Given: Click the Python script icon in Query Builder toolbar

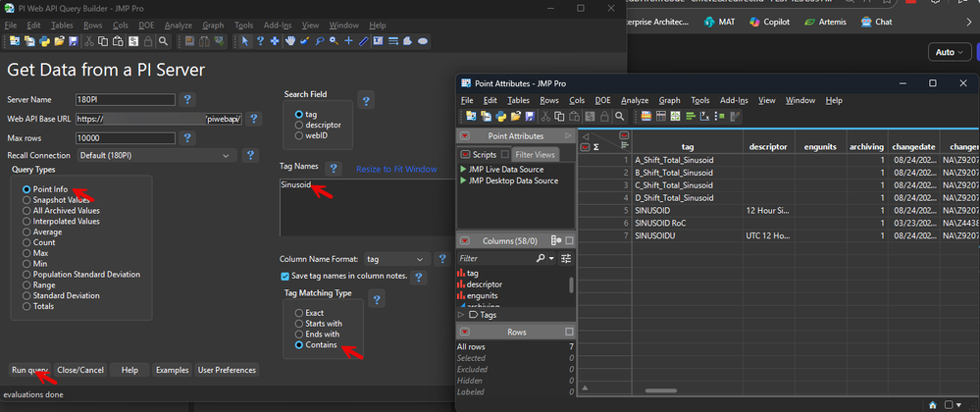Looking at the screenshot, I should [x=44, y=41].
